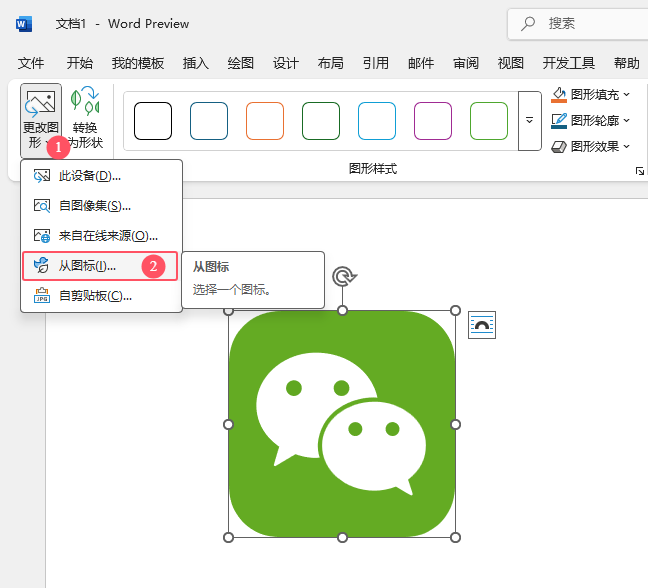Click the From Clipboard JPG icon
Viewport: 648px width, 588px height.
pyautogui.click(x=42, y=296)
